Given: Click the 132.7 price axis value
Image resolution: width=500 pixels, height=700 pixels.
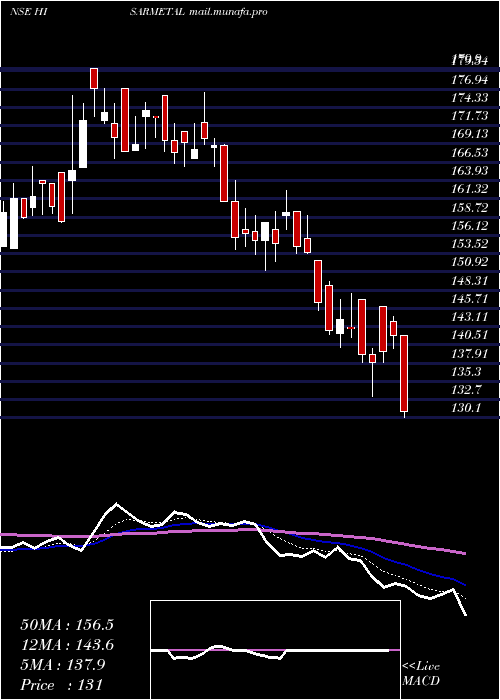Looking at the screenshot, I should coord(466,390).
